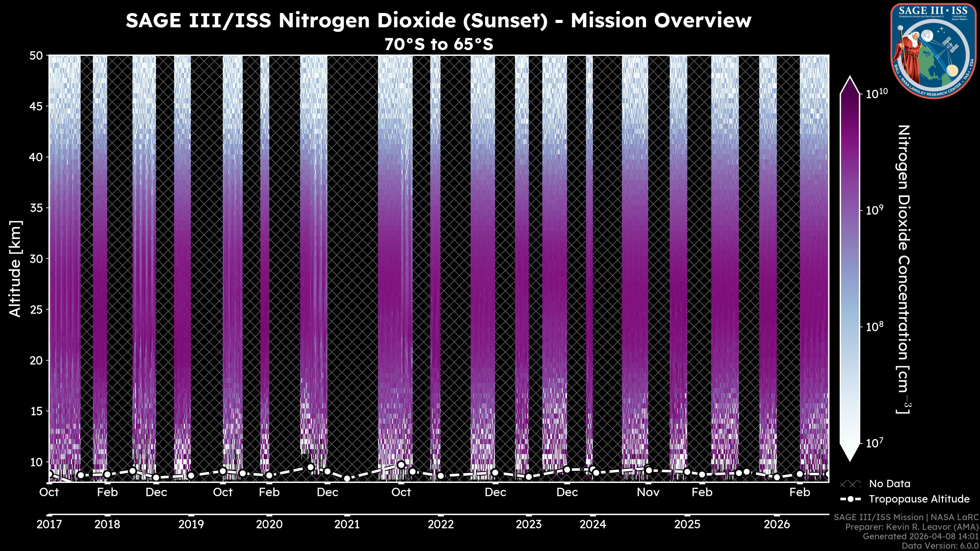Viewport: 980px width, 551px height.
Task: Click the tropopause marker at the 2021 tick
Action: click(347, 478)
